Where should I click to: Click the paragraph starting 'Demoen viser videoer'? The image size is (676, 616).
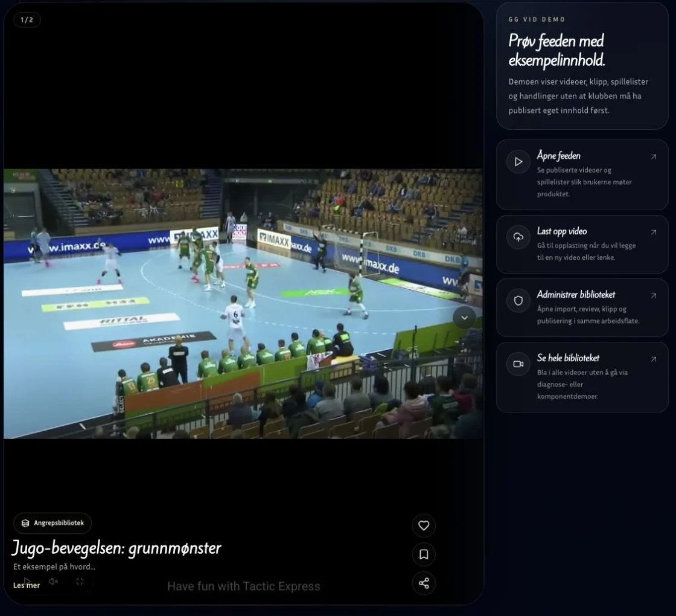pyautogui.click(x=578, y=96)
